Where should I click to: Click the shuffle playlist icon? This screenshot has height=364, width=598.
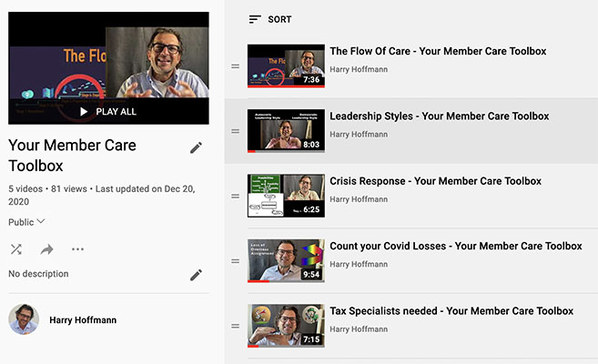click(x=16, y=248)
